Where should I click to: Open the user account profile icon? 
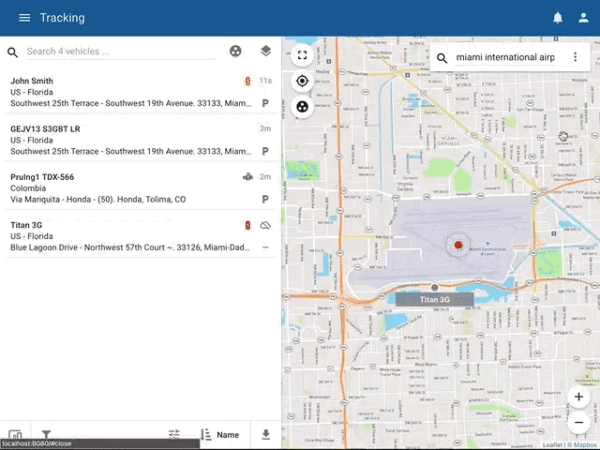click(582, 18)
